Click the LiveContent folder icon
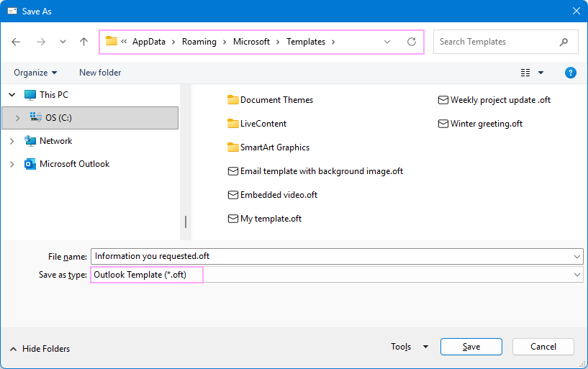This screenshot has height=369, width=588. [233, 123]
